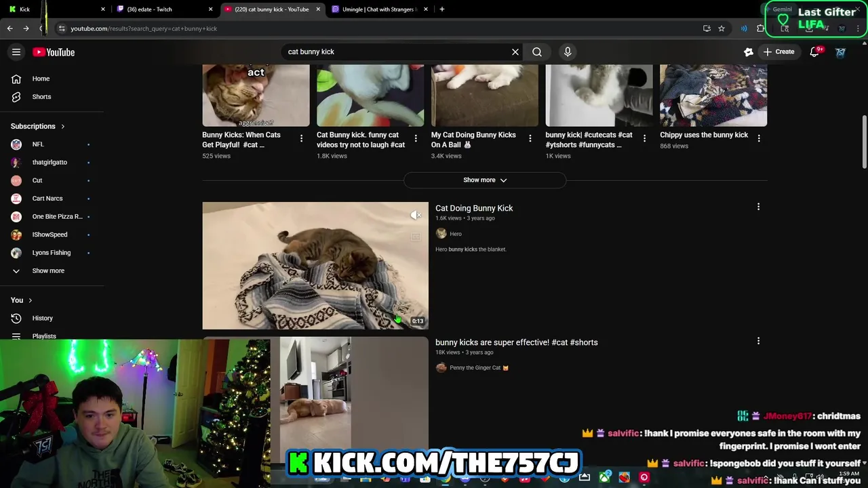The image size is (868, 488).
Task: Toggle captions on the video preview
Action: pyautogui.click(x=416, y=237)
